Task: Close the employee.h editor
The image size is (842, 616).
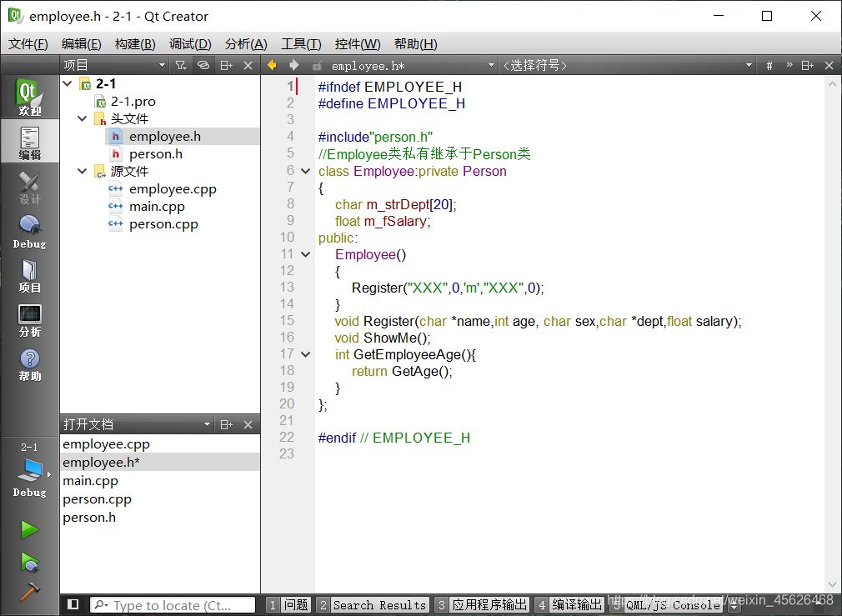Action: coord(829,66)
